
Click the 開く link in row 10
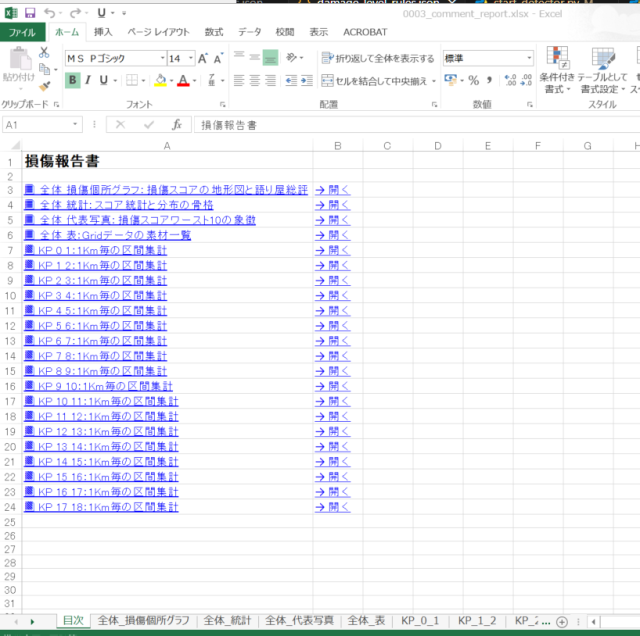click(333, 296)
